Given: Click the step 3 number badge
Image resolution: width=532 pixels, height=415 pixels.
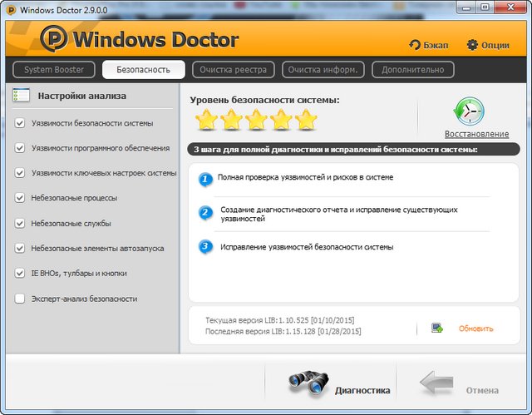Looking at the screenshot, I should pos(206,247).
